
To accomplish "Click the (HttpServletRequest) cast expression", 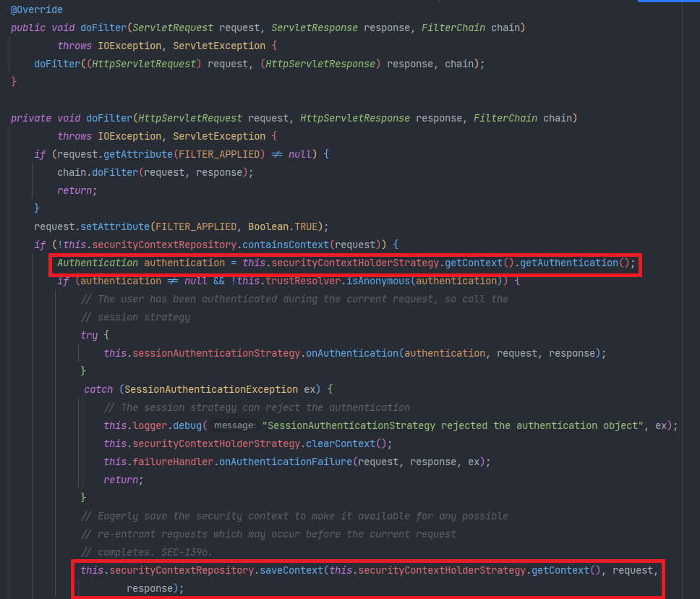I will [144, 64].
